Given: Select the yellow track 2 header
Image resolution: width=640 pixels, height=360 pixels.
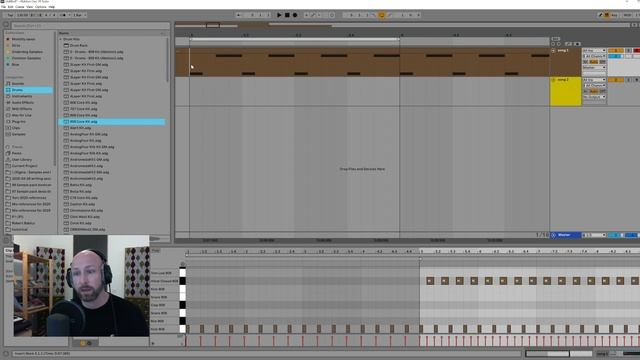Looking at the screenshot, I should point(565,91).
